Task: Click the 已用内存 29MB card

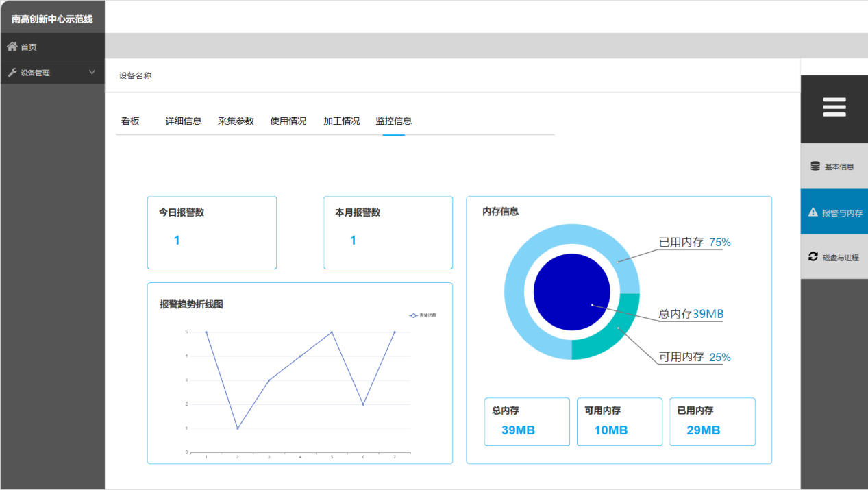Action: coord(712,421)
